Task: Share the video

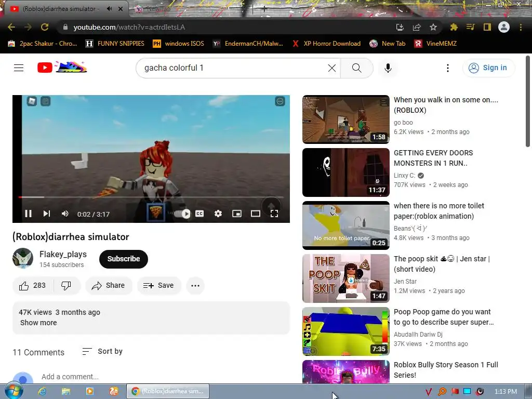Action: (109, 286)
